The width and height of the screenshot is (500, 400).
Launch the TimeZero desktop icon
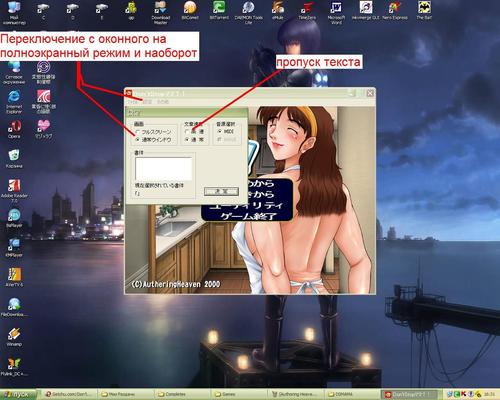click(x=307, y=11)
